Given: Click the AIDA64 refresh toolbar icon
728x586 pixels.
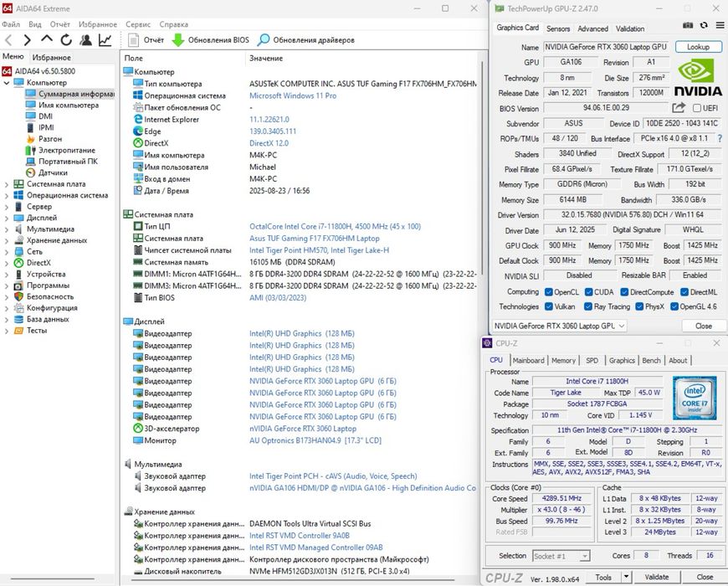Looking at the screenshot, I should pyautogui.click(x=65, y=39).
